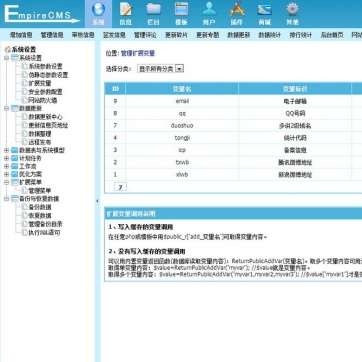362x362 pixels.
Task: Open 签发信息 in the shortcut bar
Action: 114,35
